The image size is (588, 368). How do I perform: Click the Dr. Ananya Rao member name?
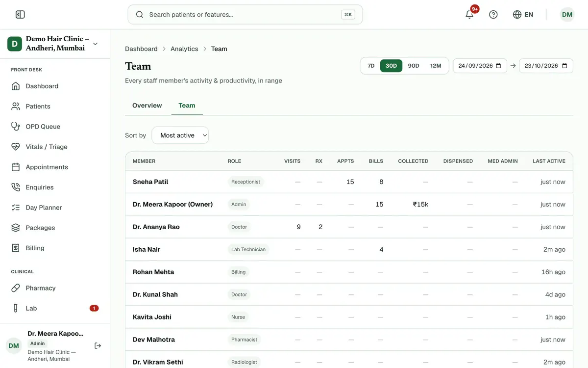[x=156, y=227]
